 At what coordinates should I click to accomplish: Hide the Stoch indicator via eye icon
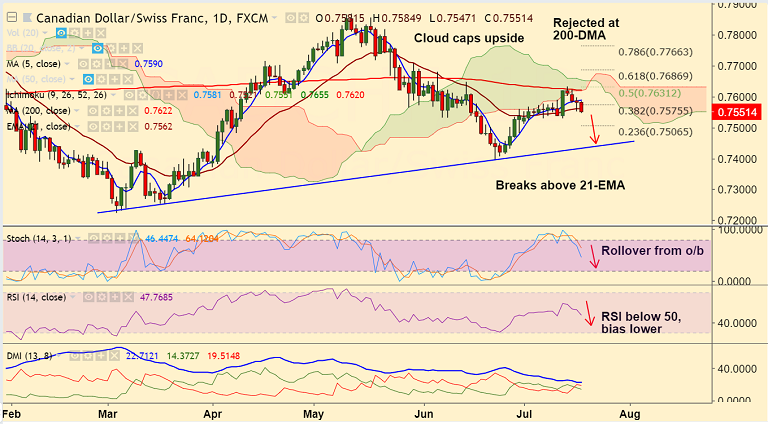[94, 238]
